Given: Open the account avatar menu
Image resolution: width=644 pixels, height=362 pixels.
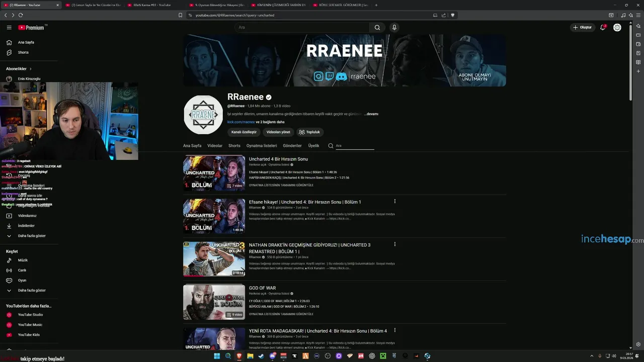Looking at the screenshot, I should click(617, 28).
